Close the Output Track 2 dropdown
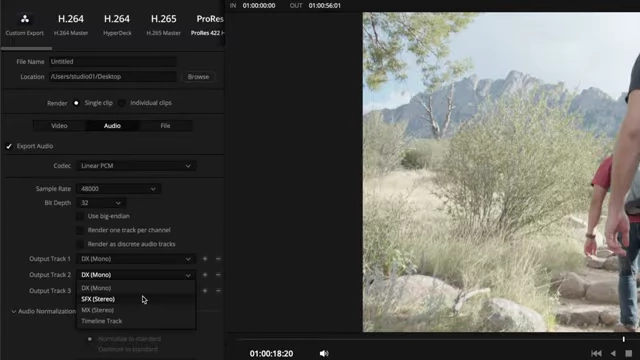640x360 pixels. 136,275
